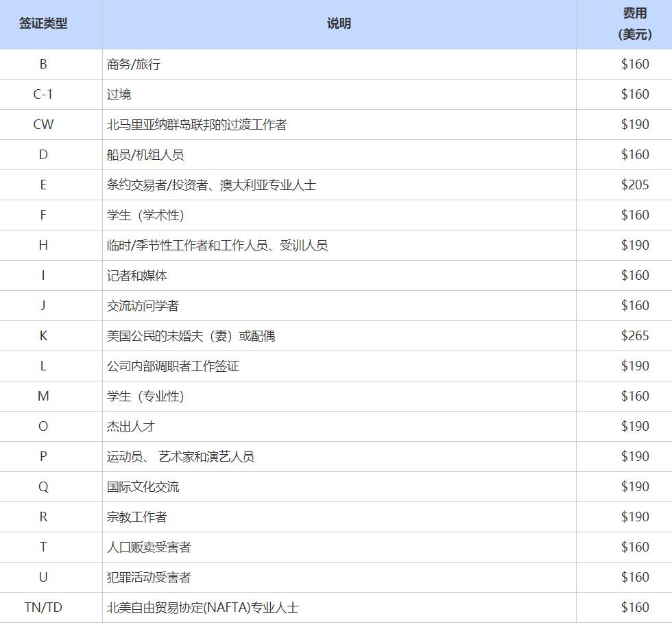The image size is (672, 627).
Task: Select the Q visa type cell
Action: 43,487
